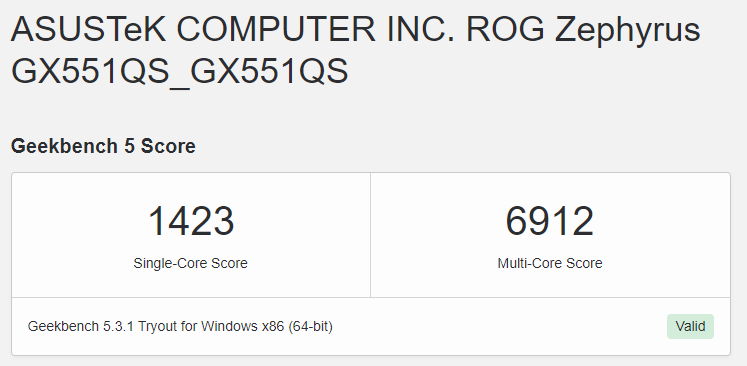Click the (64-bit) text in footer
This screenshot has width=747, height=366.
point(311,327)
